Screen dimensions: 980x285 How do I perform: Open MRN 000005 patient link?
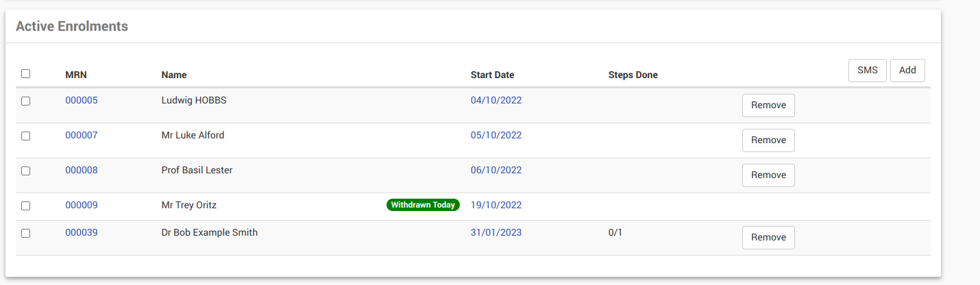tap(82, 100)
